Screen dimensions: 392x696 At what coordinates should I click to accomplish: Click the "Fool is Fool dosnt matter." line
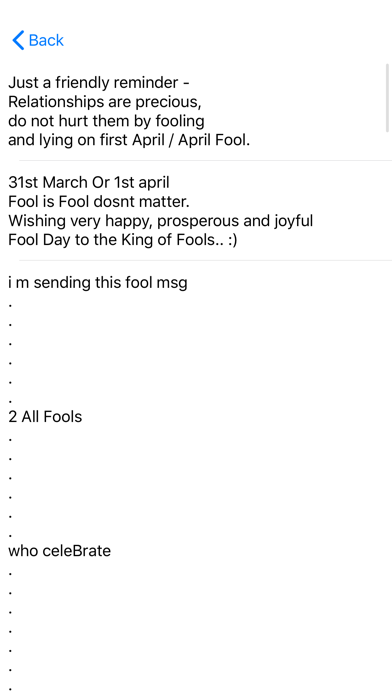[99, 202]
